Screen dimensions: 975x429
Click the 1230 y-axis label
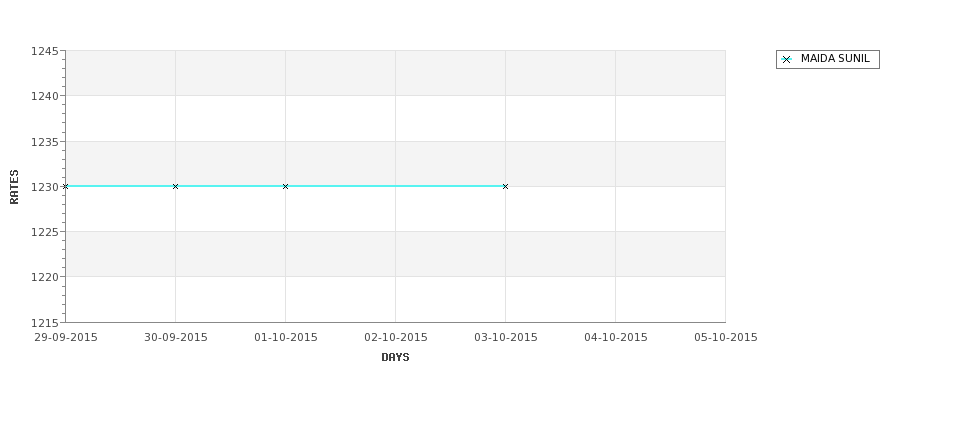point(45,187)
